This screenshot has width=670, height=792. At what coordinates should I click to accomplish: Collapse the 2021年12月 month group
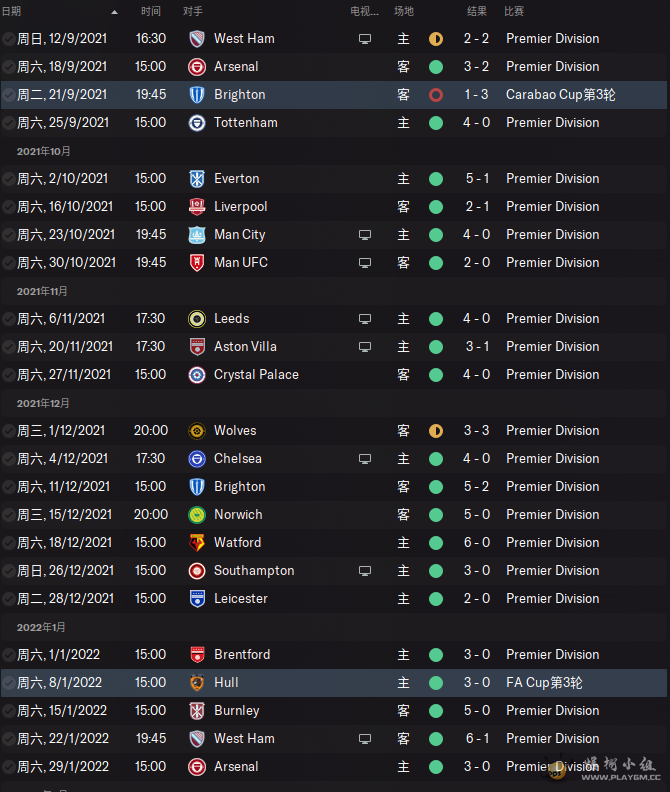tap(44, 403)
